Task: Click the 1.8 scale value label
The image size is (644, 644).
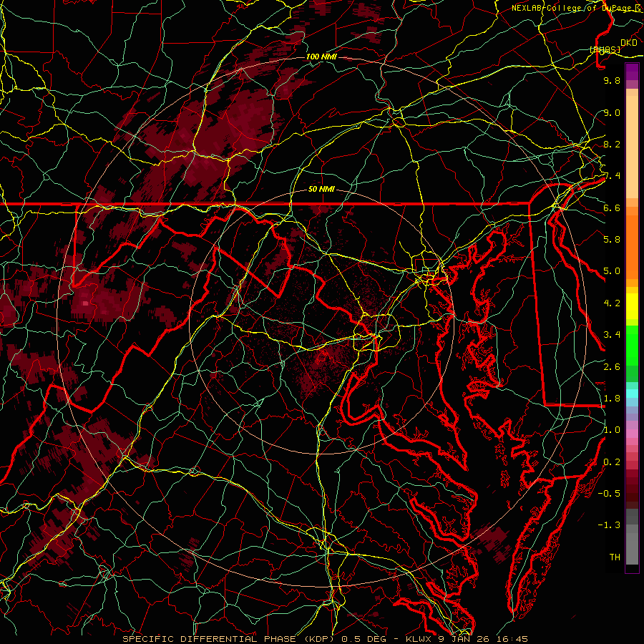Action: pyautogui.click(x=612, y=399)
